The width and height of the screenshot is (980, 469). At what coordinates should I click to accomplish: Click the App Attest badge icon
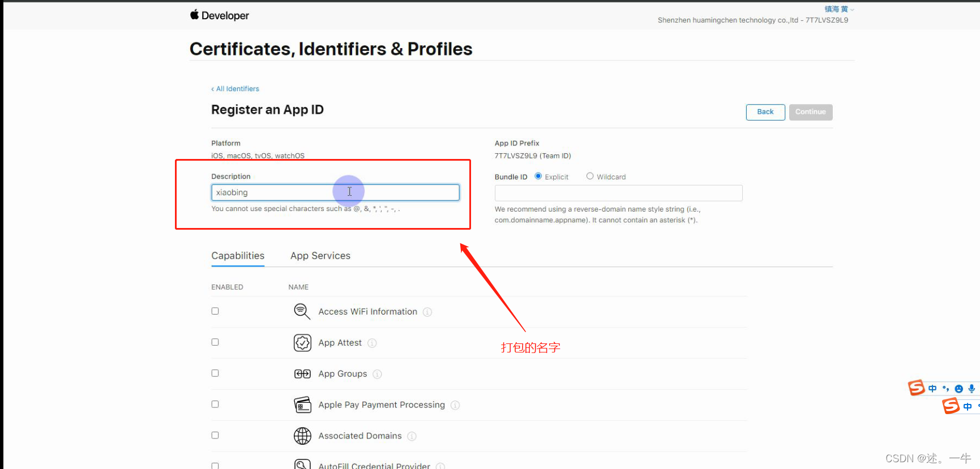coord(302,343)
